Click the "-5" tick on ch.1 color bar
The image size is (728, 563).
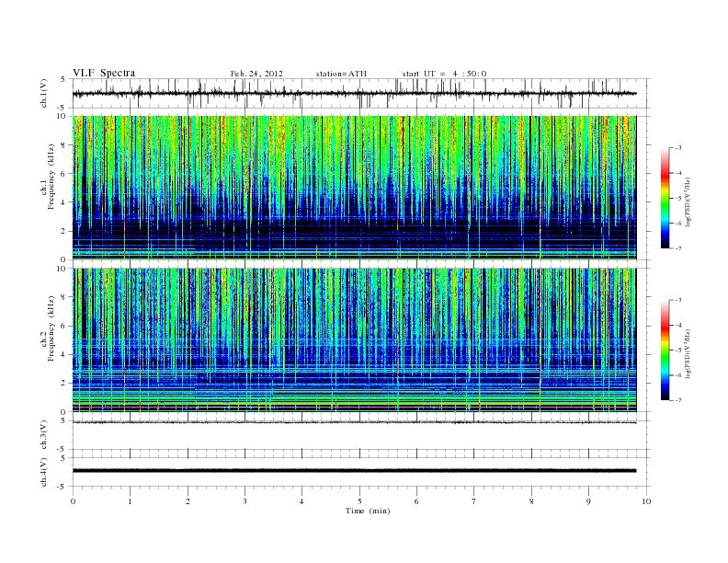click(x=677, y=198)
